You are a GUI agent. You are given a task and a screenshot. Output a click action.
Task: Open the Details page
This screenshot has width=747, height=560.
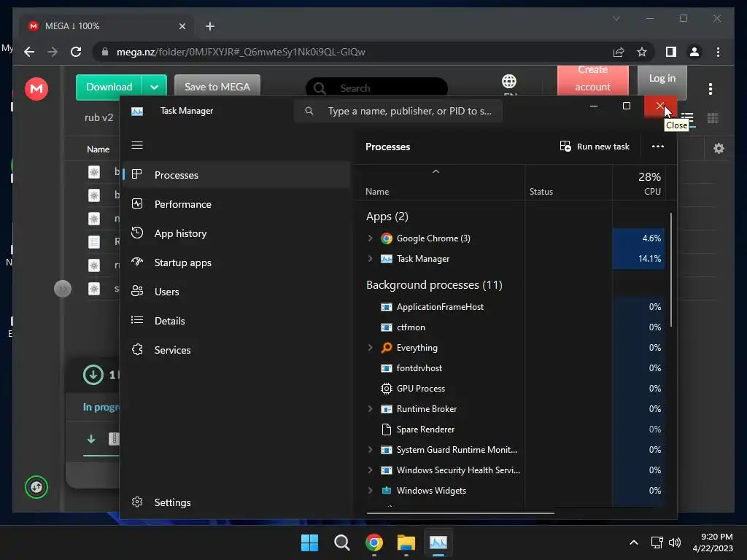coord(237,321)
